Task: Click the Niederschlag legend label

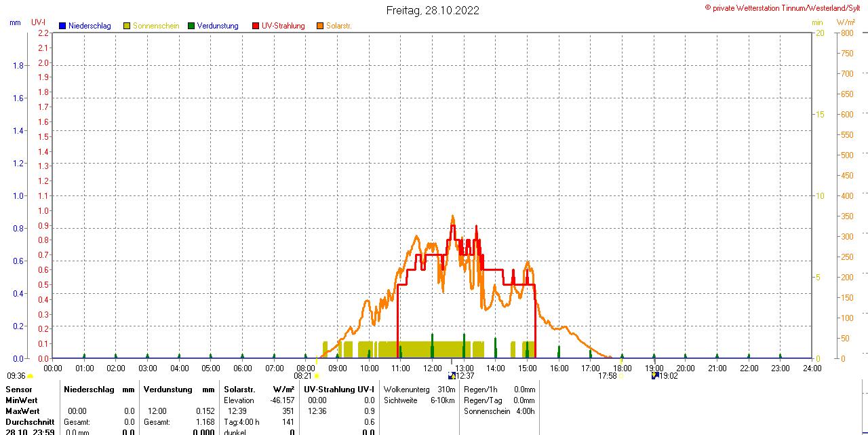Action: click(90, 26)
